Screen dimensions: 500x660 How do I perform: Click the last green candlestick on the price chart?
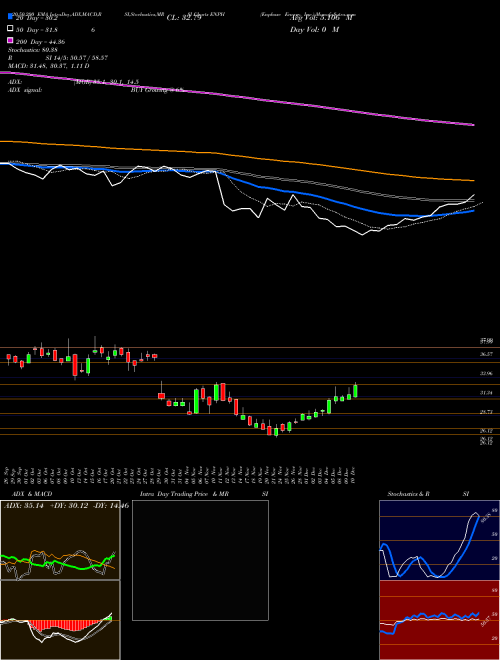point(355,391)
